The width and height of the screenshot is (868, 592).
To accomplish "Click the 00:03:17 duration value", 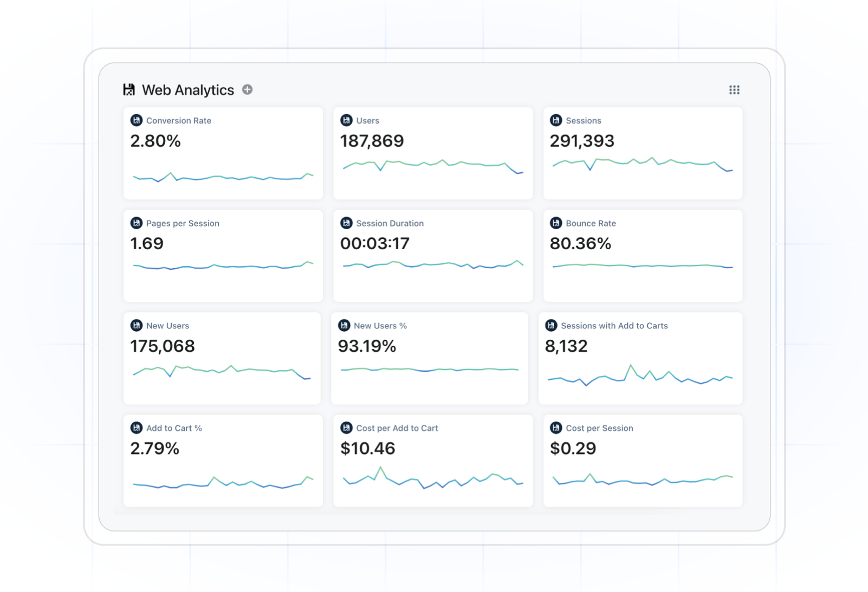I will click(x=374, y=243).
